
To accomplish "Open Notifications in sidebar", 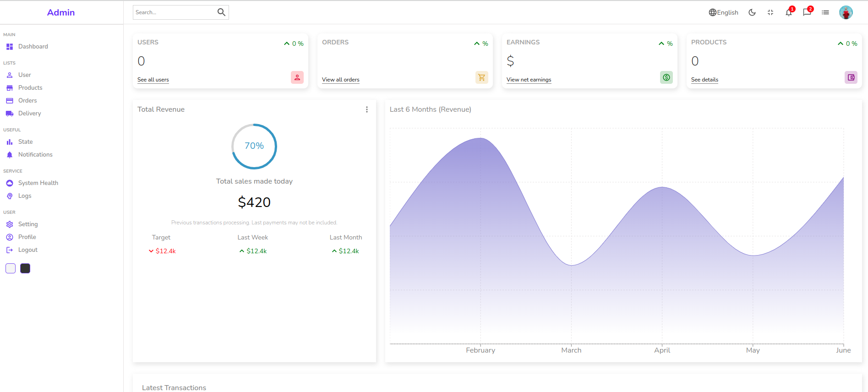I will (x=35, y=154).
